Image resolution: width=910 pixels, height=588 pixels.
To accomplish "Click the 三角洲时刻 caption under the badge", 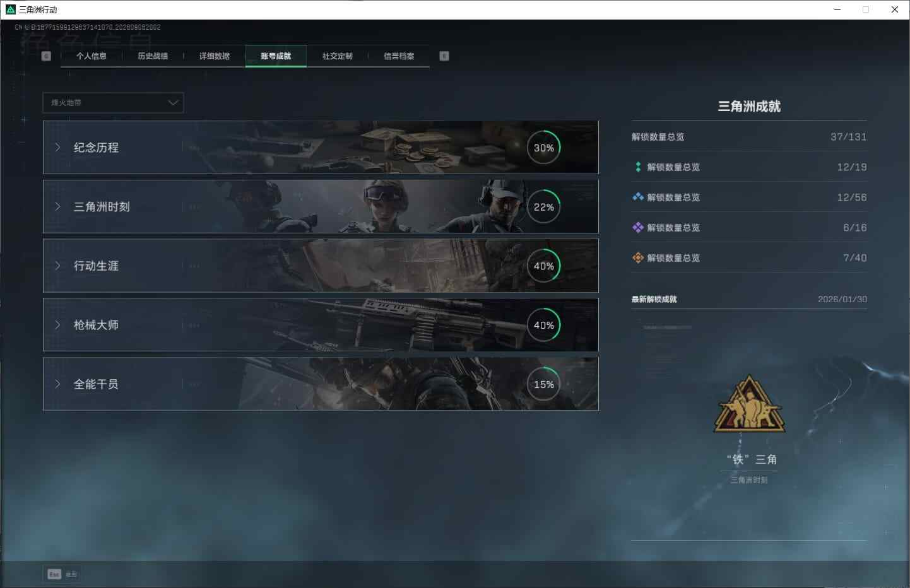I will pos(749,480).
